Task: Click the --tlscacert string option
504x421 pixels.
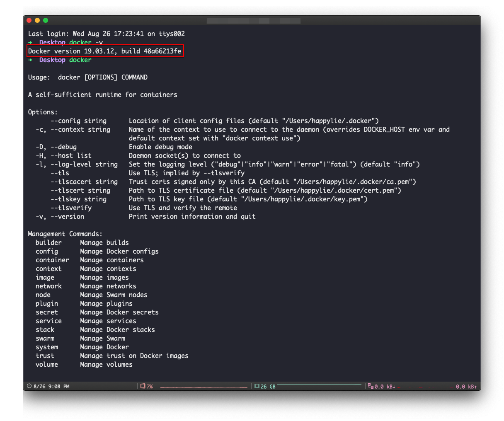Action: point(84,182)
